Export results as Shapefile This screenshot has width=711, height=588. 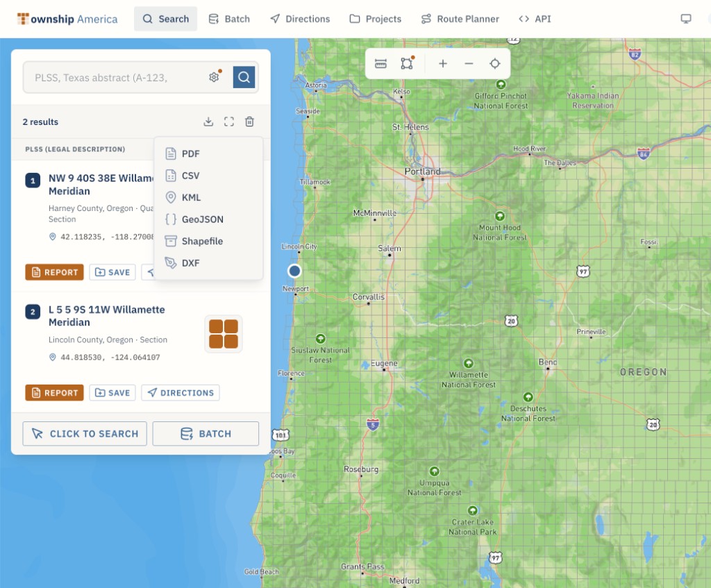point(208,241)
